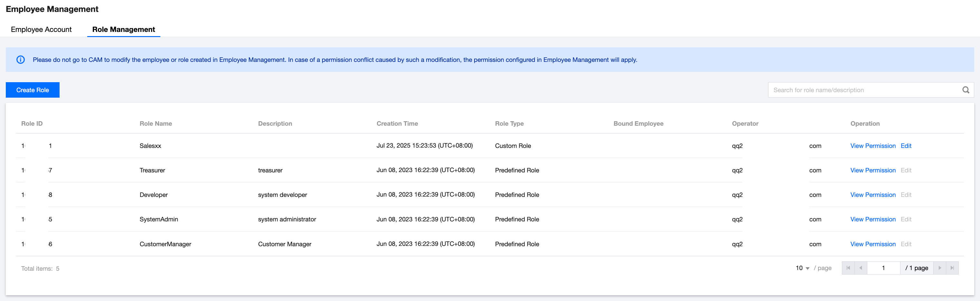Screen dimensions: 980x301
Task: Click the current page number input box
Action: click(x=883, y=268)
